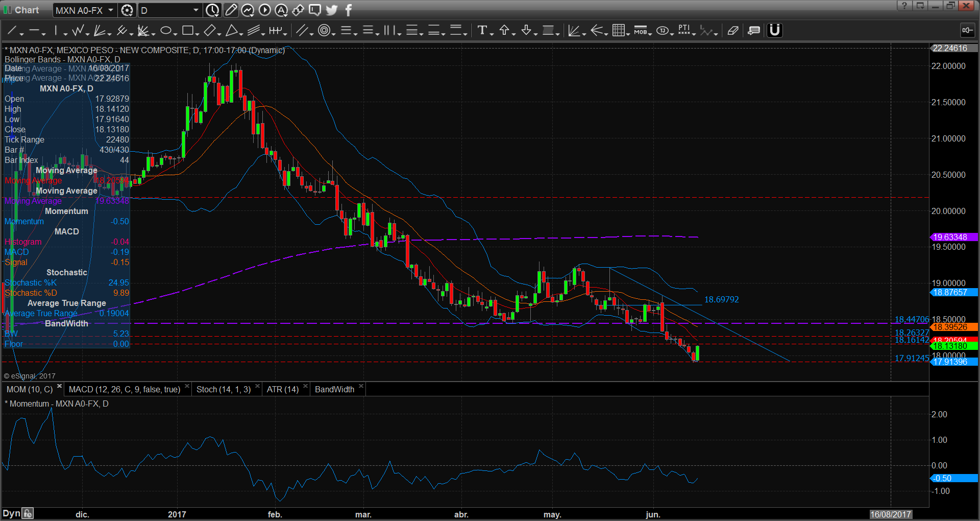The height and width of the screenshot is (521, 980).
Task: Select the Fibonacci circles tool
Action: point(324,31)
